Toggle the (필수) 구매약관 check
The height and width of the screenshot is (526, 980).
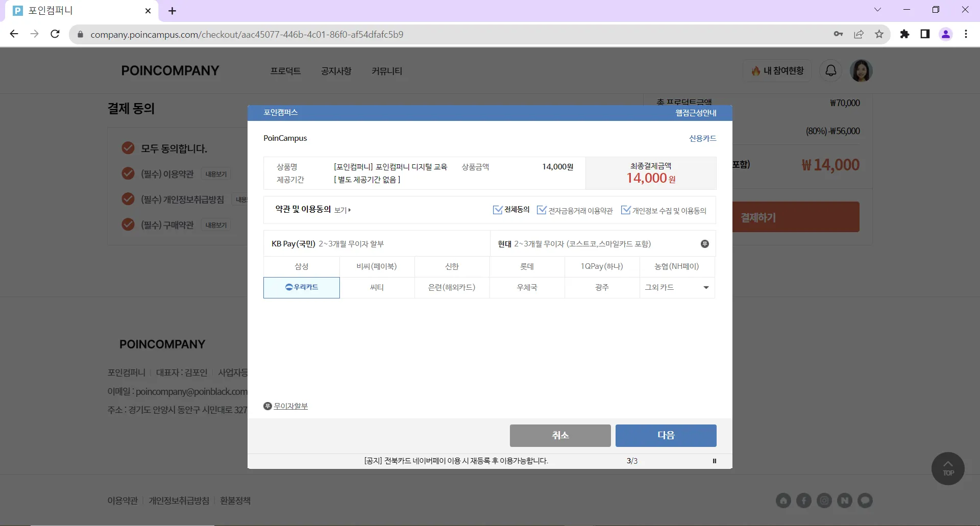point(128,224)
